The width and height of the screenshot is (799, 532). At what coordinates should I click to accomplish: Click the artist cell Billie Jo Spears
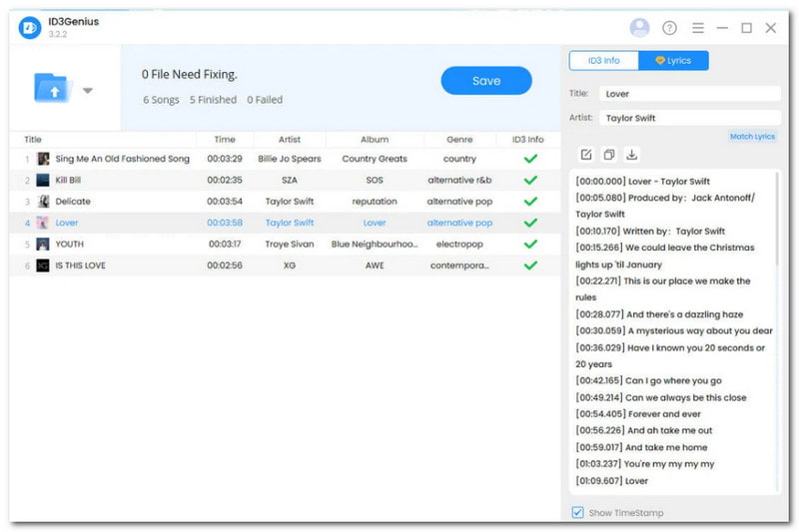tap(290, 159)
